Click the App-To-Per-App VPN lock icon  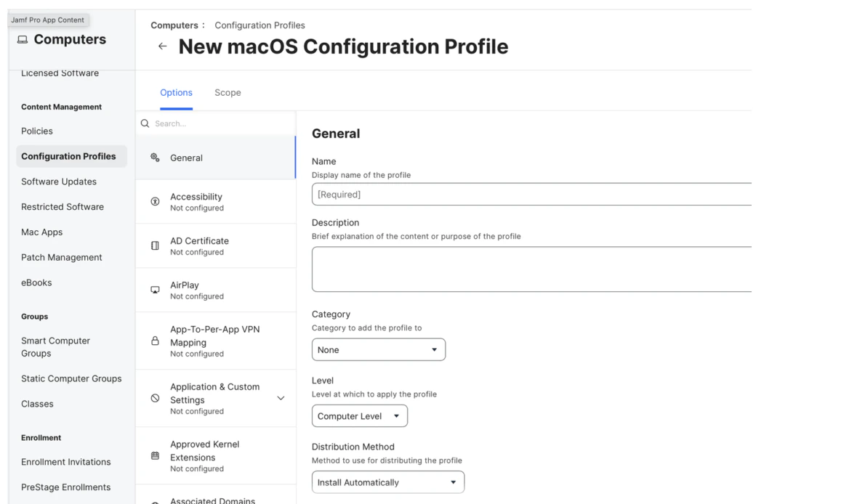154,341
